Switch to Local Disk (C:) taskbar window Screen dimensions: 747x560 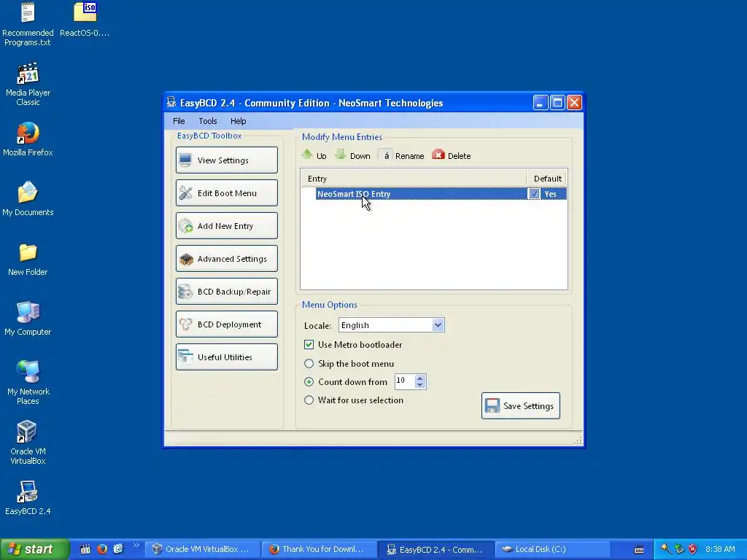coord(553,549)
